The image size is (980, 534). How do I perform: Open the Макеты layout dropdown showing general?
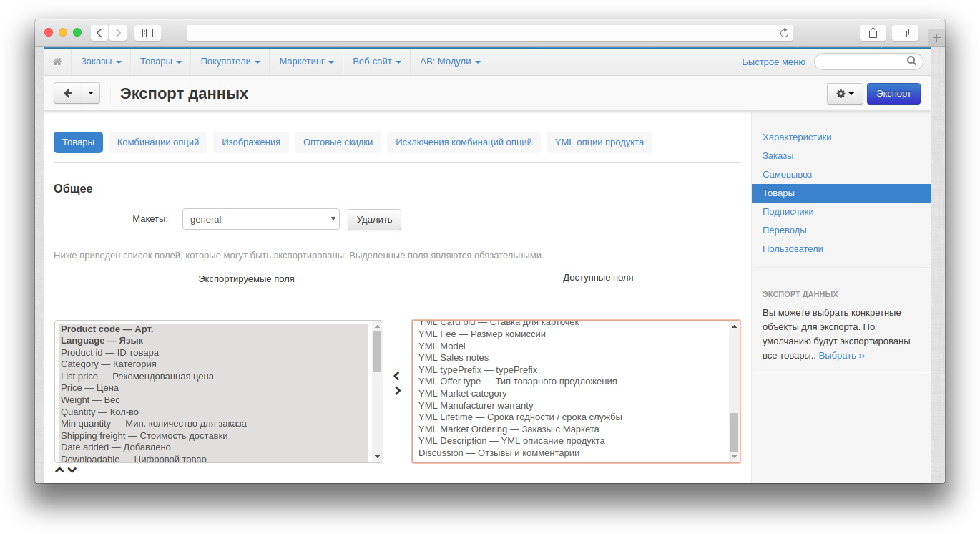(x=260, y=219)
